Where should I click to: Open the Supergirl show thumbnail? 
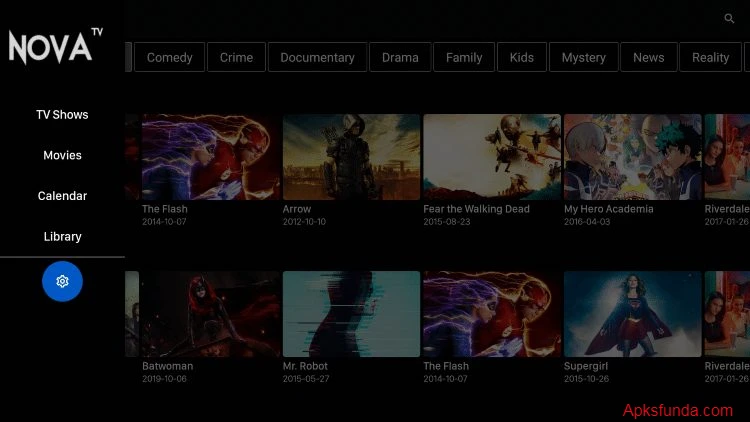click(632, 314)
